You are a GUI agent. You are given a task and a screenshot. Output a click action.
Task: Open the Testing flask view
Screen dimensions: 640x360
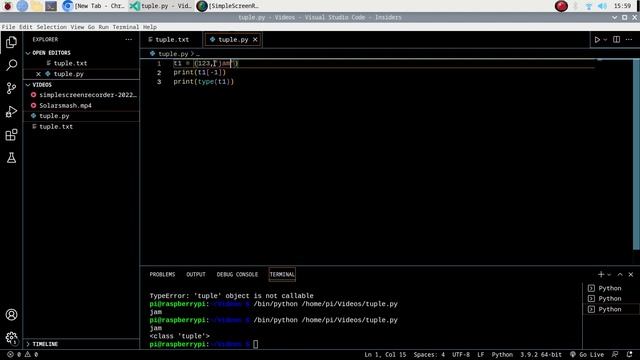[11, 158]
